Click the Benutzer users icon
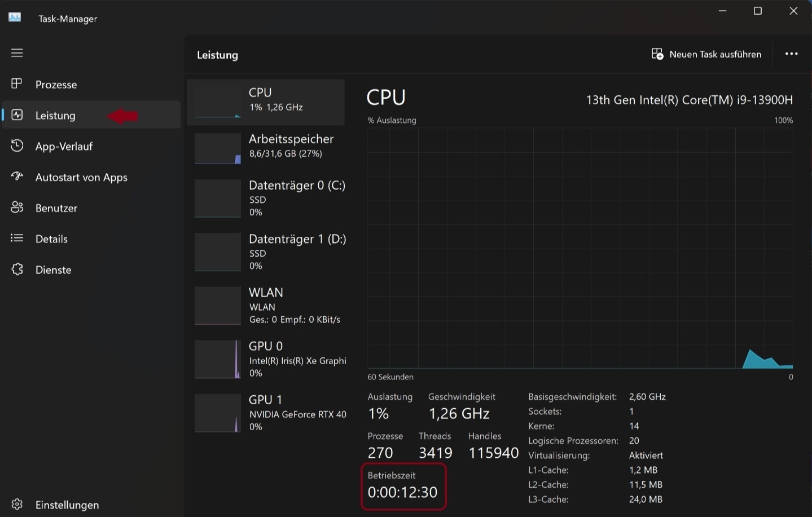This screenshot has height=517, width=812. click(x=17, y=207)
